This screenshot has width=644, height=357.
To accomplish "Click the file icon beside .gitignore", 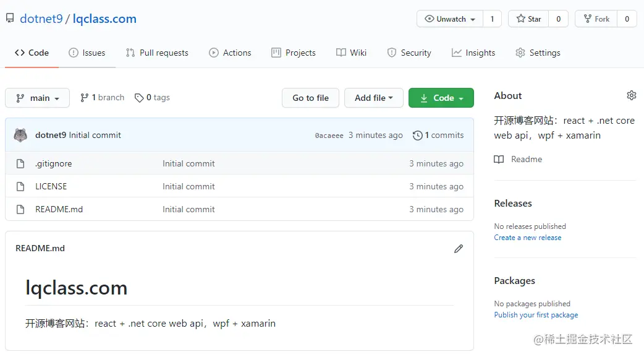I will tap(20, 164).
